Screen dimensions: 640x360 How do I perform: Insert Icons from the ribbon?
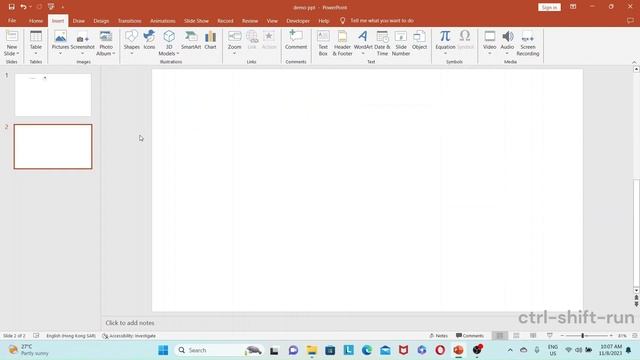[x=149, y=41]
